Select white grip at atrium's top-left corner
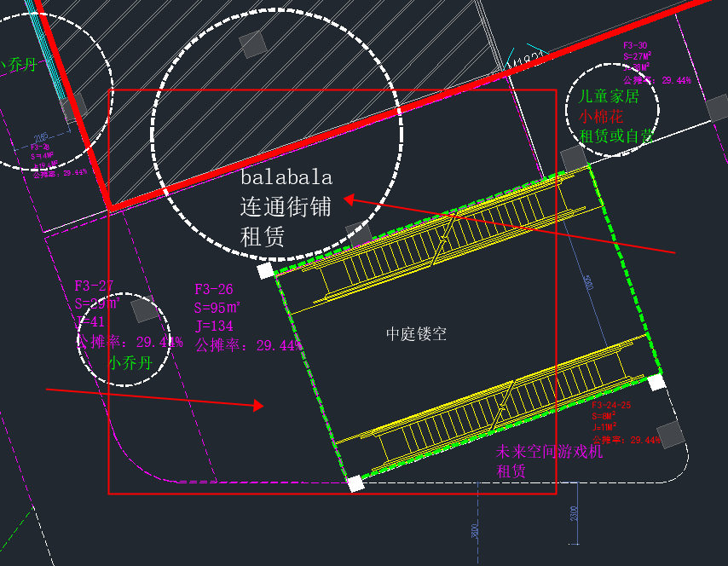This screenshot has height=566, width=728. click(265, 270)
